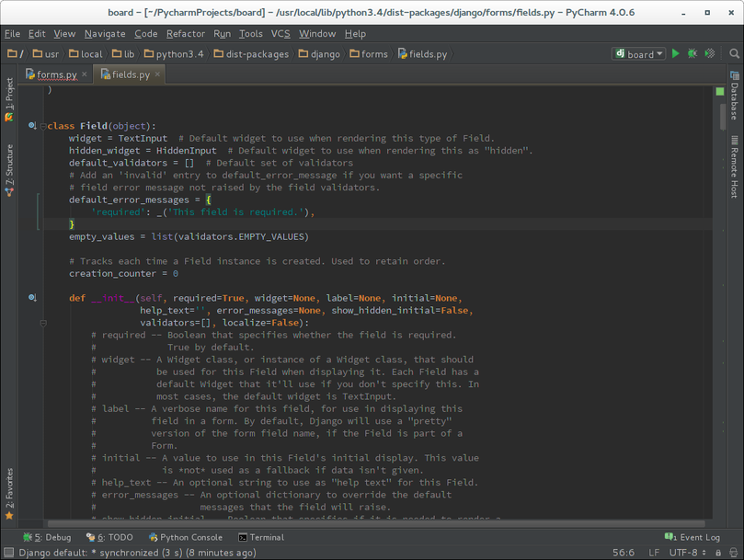Screen dimensions: 744x560
Task: Open the Window menu
Action: coord(317,34)
